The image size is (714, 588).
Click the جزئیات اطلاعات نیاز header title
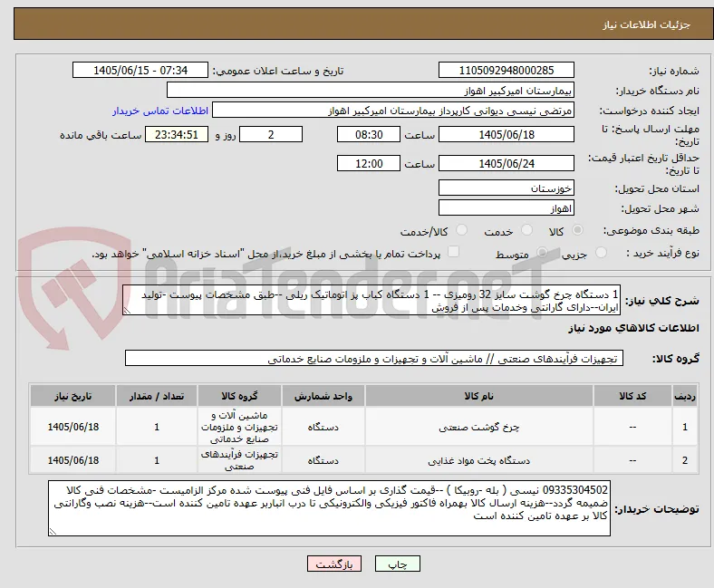pyautogui.click(x=646, y=24)
